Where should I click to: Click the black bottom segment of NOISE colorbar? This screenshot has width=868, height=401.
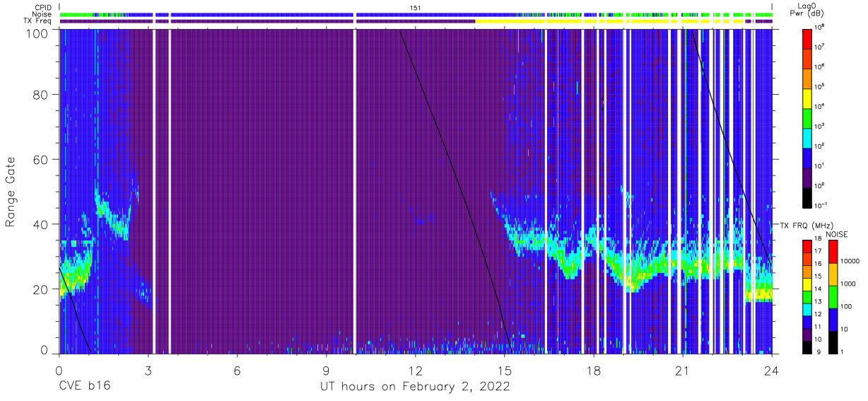(833, 341)
